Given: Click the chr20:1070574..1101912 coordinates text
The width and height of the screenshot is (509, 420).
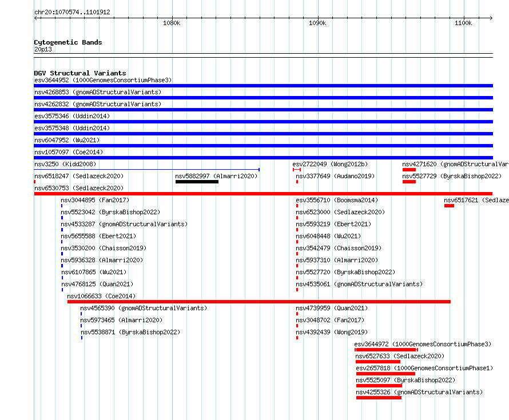Looking at the screenshot, I should tap(73, 13).
